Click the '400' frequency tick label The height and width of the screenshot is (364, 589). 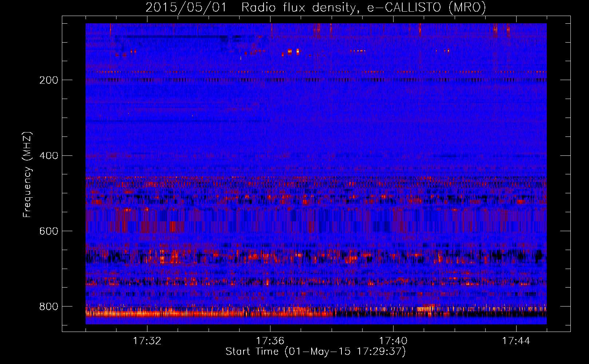pyautogui.click(x=49, y=156)
